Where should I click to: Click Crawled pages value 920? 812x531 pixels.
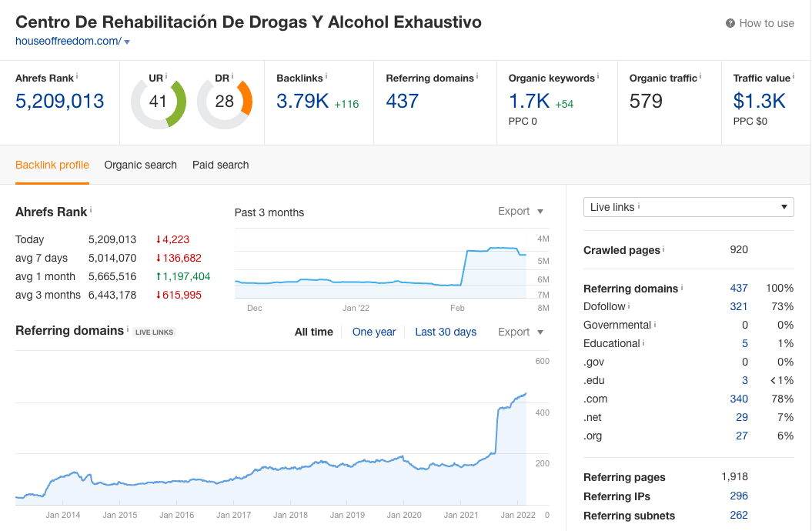click(x=738, y=249)
